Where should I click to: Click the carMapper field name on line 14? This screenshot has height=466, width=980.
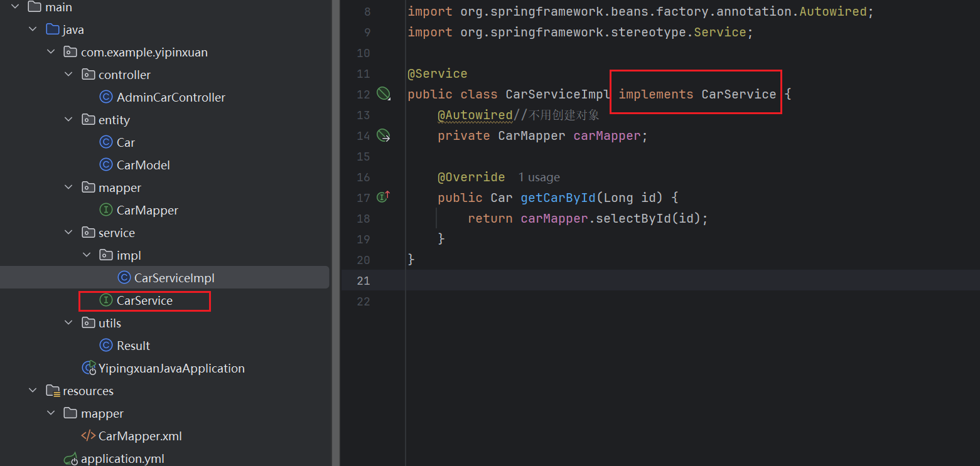point(607,135)
